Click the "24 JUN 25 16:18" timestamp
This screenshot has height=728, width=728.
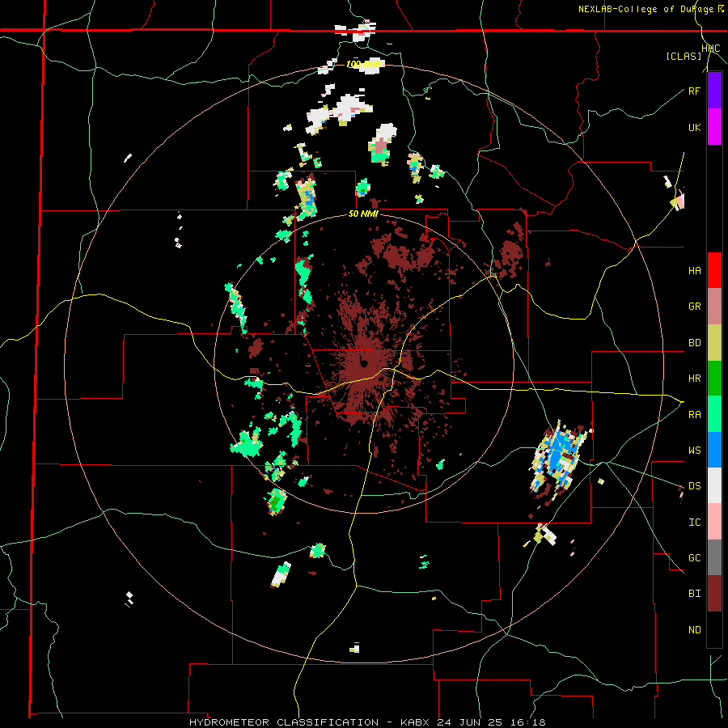(491, 722)
